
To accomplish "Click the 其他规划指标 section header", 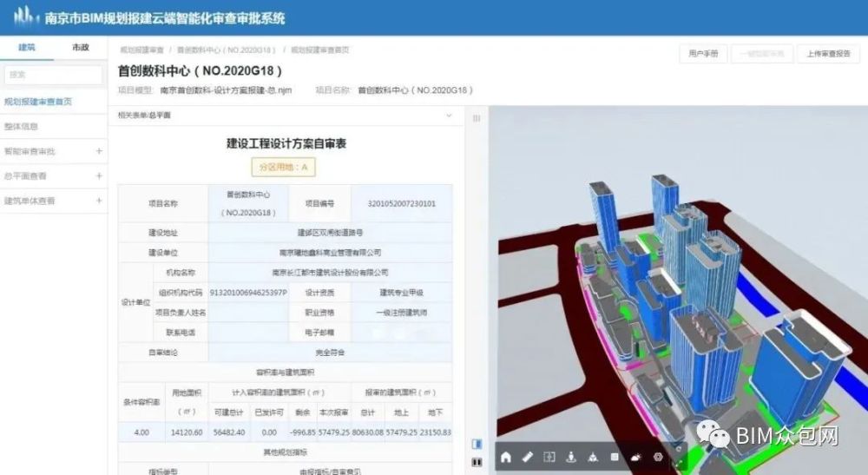I will pyautogui.click(x=285, y=452).
